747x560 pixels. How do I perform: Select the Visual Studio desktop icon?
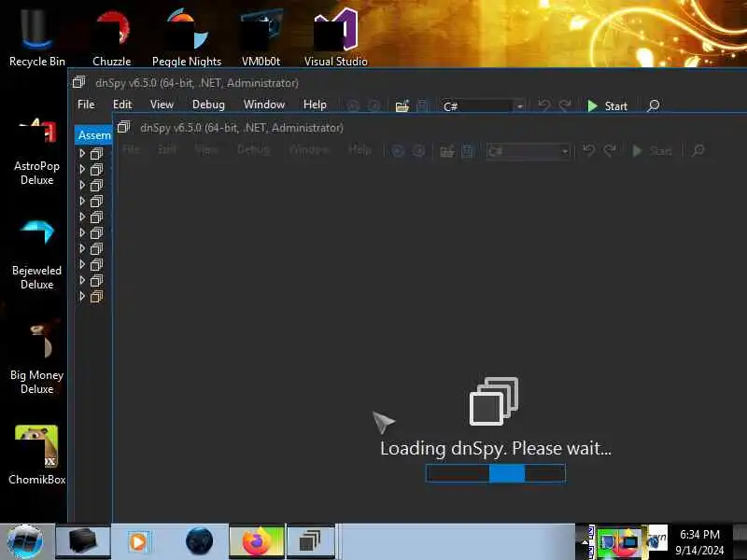click(x=336, y=37)
